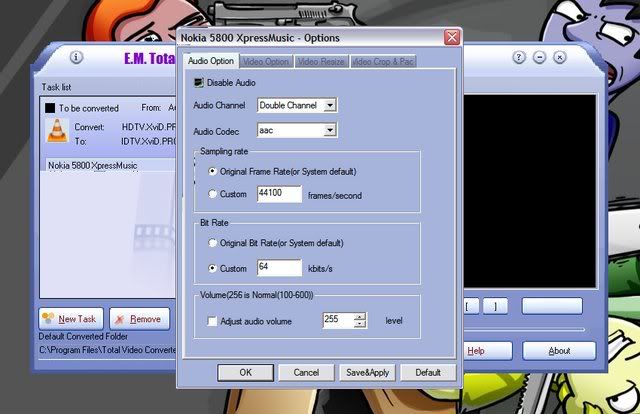Click the Default Converted Folder path text
This screenshot has height=414, width=640.
108,350
